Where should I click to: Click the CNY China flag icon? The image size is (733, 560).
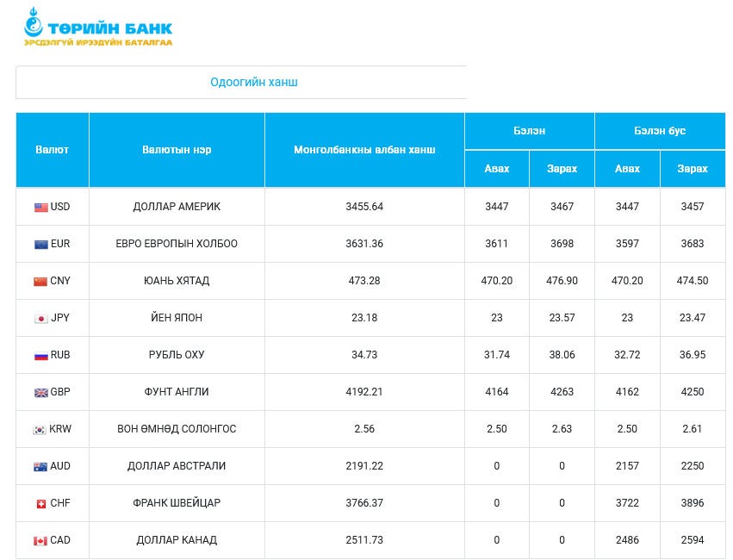(x=40, y=282)
